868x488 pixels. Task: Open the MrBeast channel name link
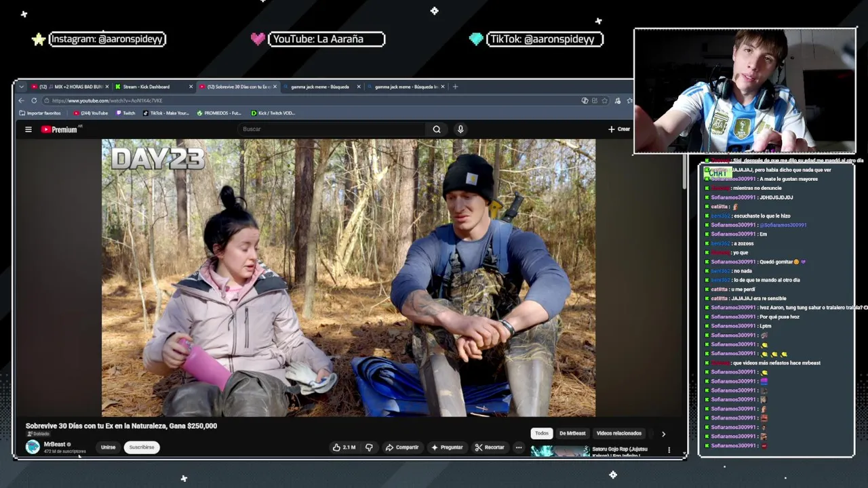54,445
